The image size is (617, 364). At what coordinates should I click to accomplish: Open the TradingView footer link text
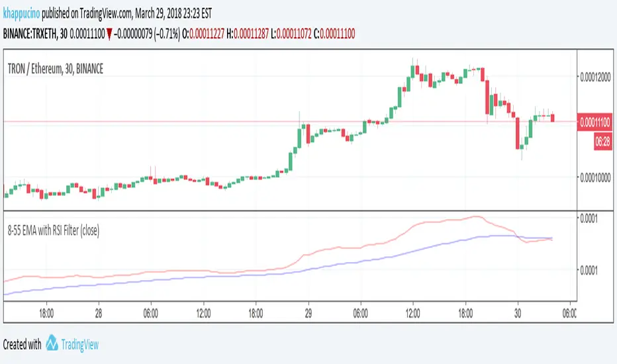[80, 345]
